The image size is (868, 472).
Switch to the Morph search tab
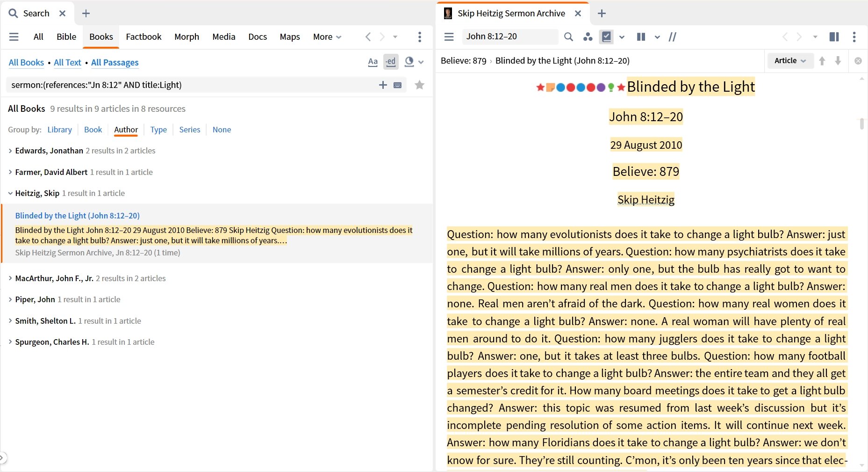click(x=187, y=36)
